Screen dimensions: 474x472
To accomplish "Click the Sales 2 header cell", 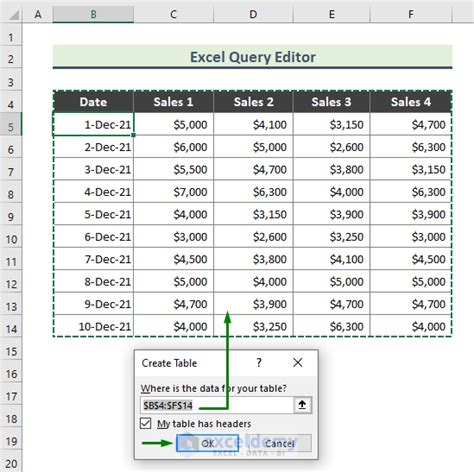I will [253, 102].
